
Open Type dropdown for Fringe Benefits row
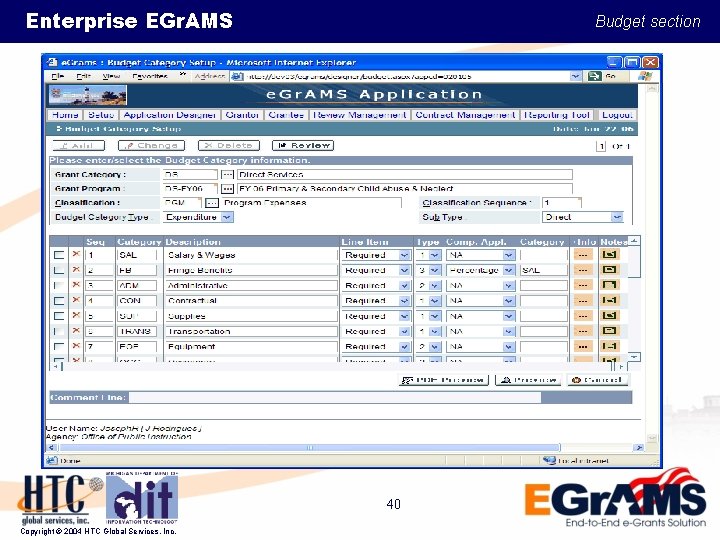[434, 270]
